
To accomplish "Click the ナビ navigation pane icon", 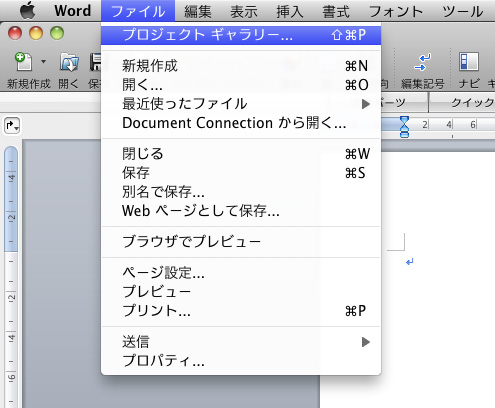I will tap(469, 62).
